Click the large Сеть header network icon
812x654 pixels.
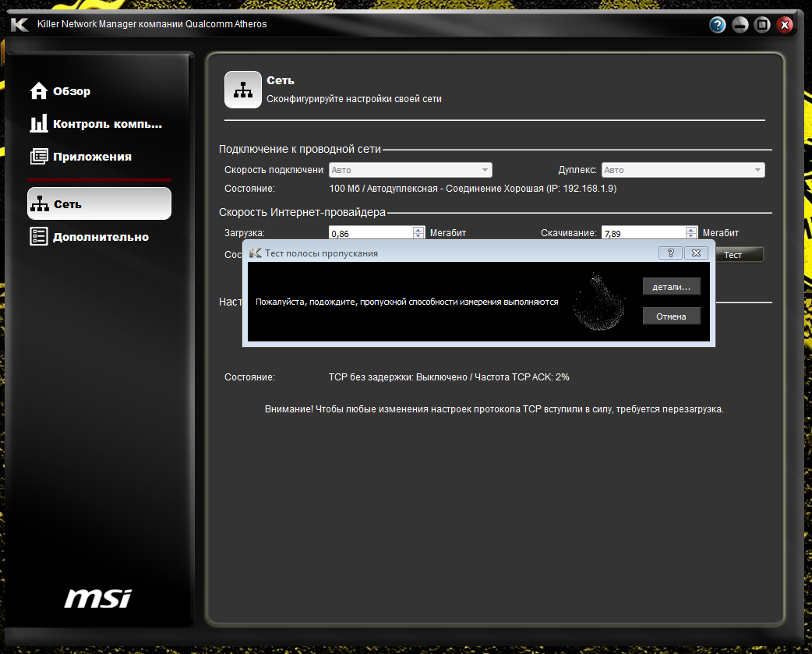click(x=243, y=90)
